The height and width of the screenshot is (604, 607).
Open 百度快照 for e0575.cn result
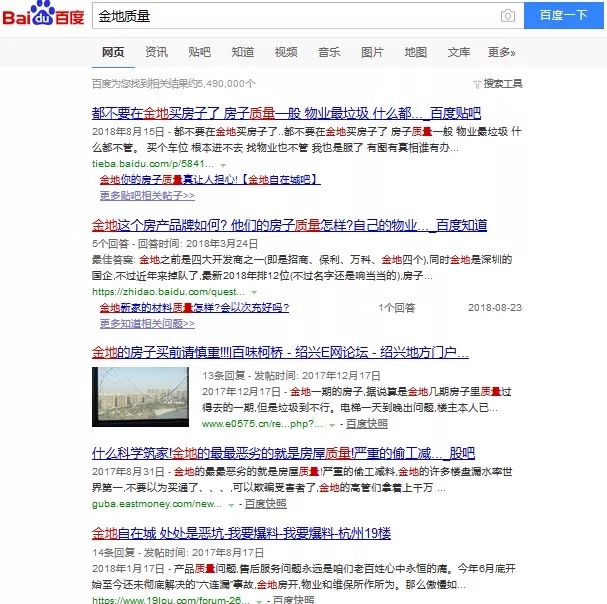tap(367, 424)
